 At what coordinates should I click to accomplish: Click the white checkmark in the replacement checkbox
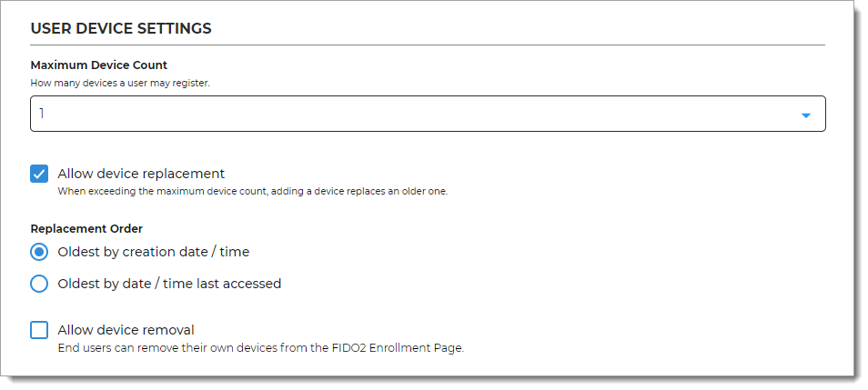39,174
